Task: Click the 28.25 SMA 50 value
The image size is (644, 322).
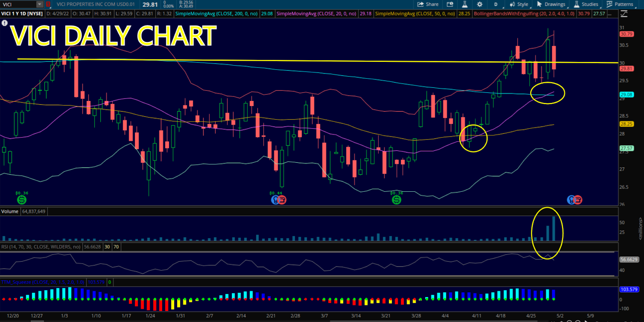Action: pos(464,14)
